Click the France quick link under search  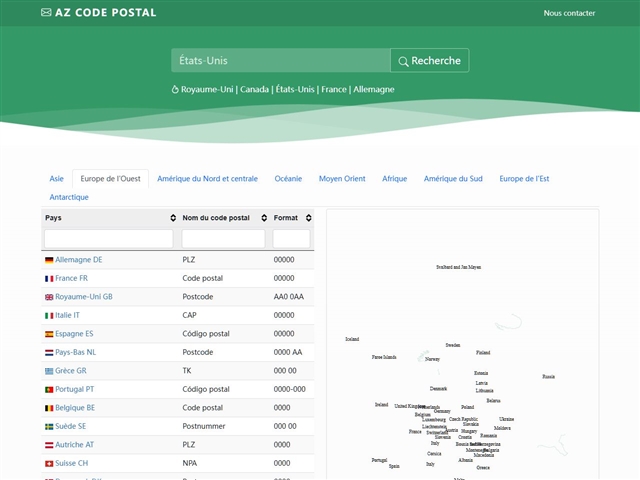pyautogui.click(x=333, y=89)
